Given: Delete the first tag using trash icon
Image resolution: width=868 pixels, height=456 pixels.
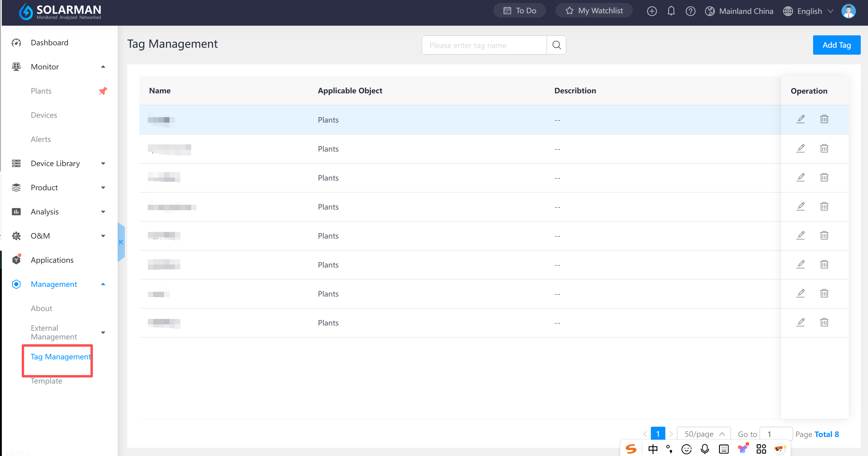Looking at the screenshot, I should click(x=824, y=119).
